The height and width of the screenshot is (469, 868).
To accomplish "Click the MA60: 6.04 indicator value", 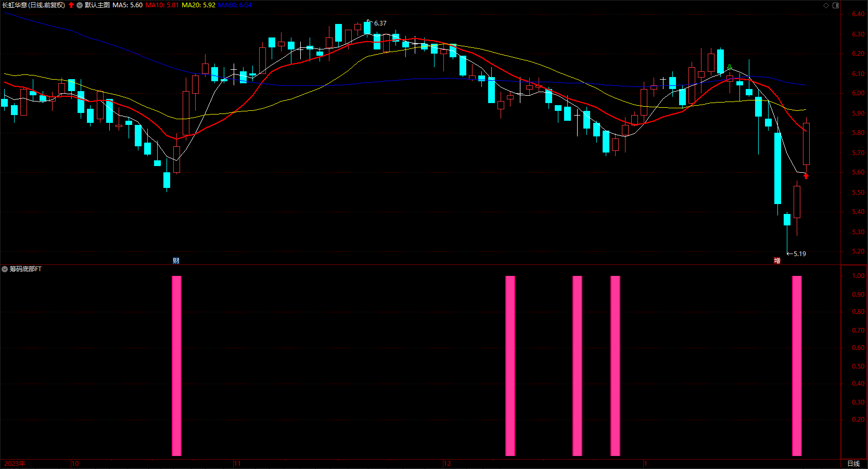I will click(x=235, y=5).
